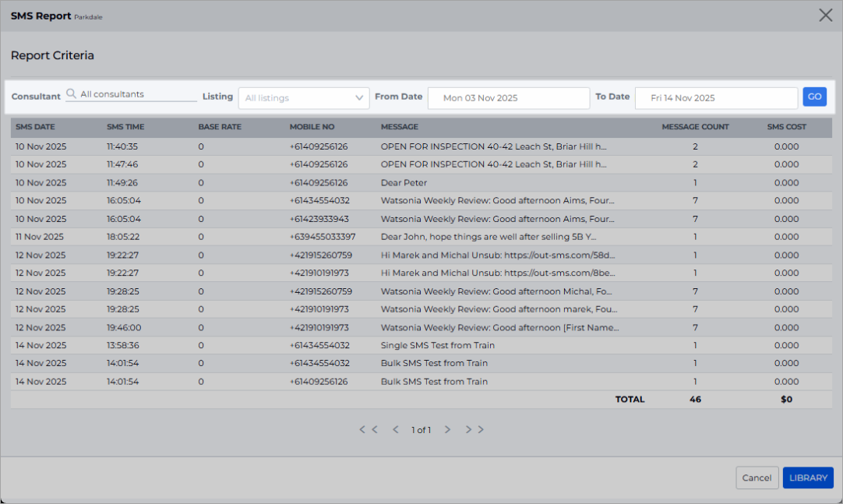Click mobile number +639455033397

323,237
